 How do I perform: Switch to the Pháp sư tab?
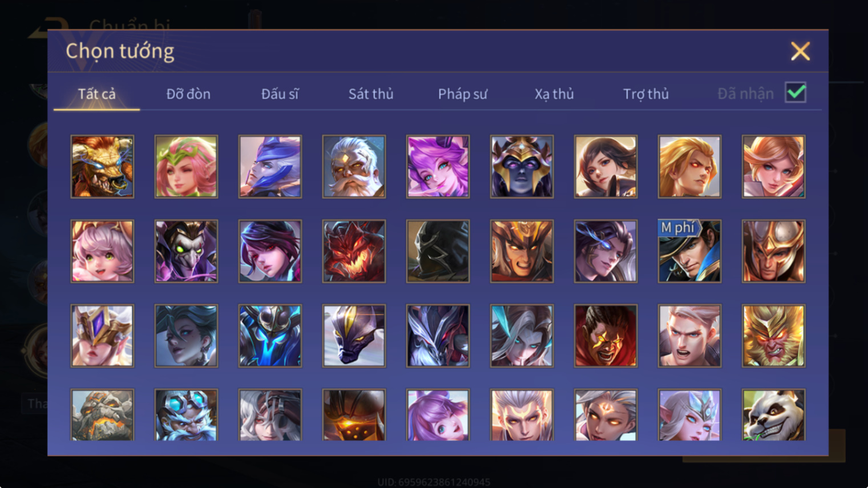click(463, 94)
